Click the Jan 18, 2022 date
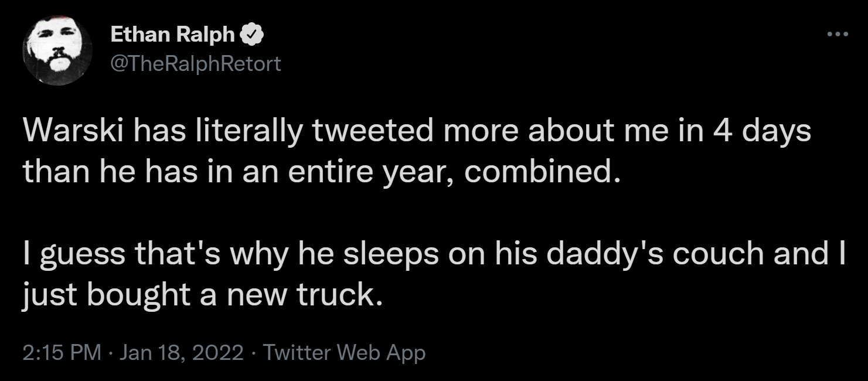The width and height of the screenshot is (868, 381). click(x=182, y=353)
